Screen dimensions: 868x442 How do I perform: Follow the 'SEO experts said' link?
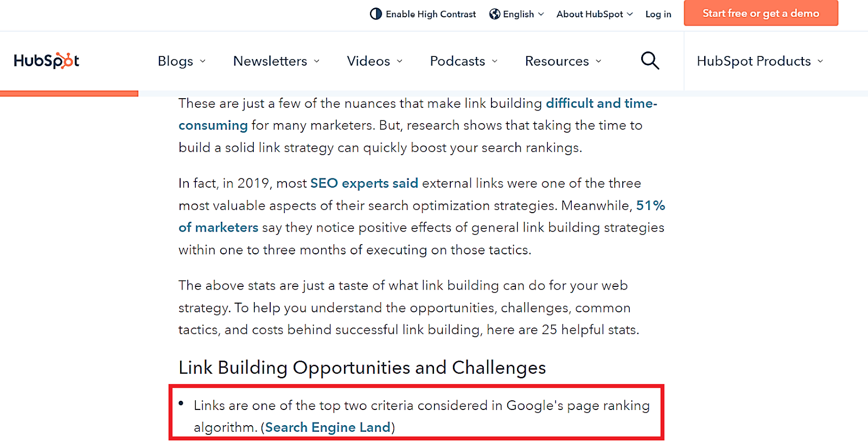(364, 183)
